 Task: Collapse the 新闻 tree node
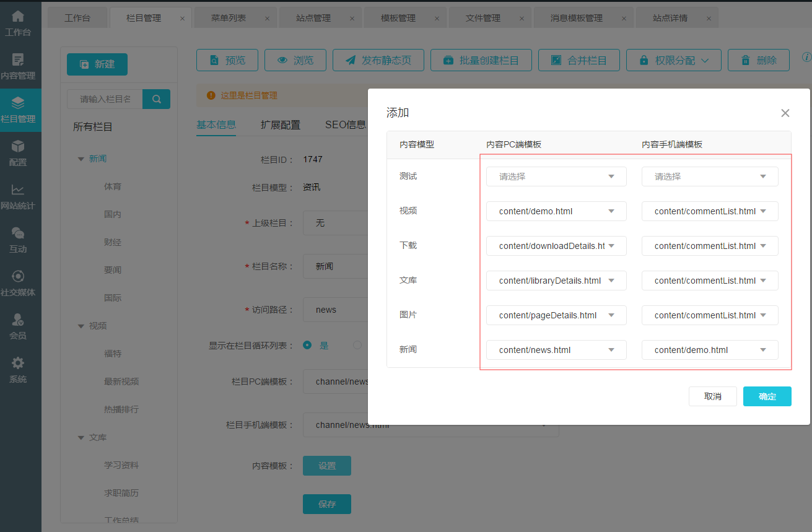(81, 159)
